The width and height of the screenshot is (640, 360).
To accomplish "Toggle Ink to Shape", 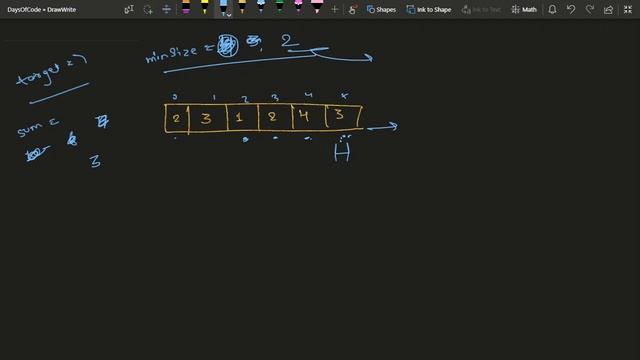I will (429, 9).
